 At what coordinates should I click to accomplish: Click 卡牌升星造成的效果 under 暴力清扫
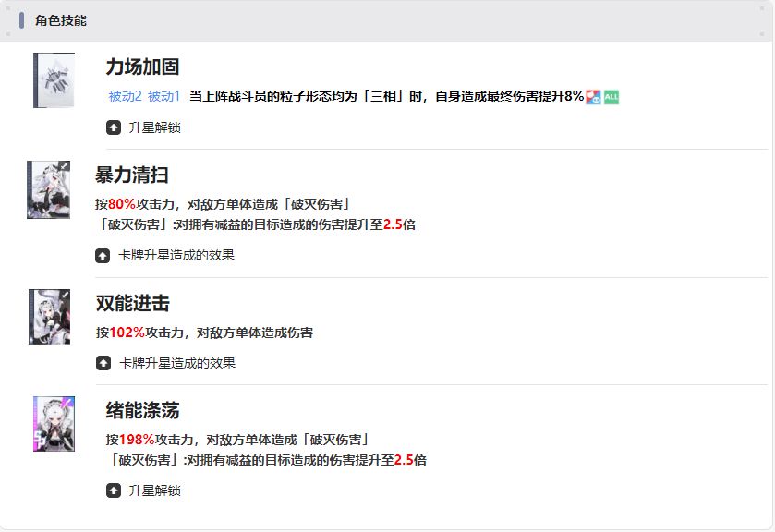[x=176, y=255]
